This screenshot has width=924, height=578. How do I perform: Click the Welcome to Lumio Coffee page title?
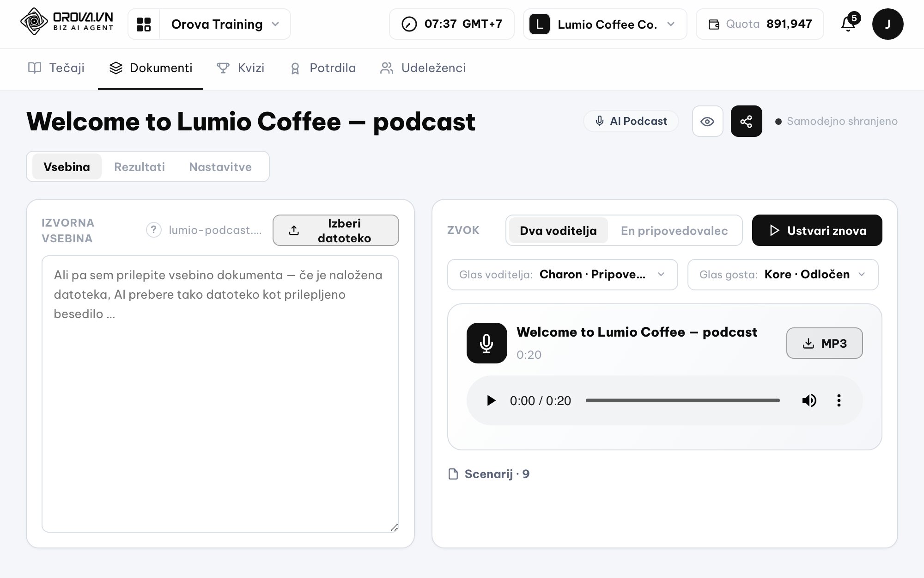click(x=251, y=122)
